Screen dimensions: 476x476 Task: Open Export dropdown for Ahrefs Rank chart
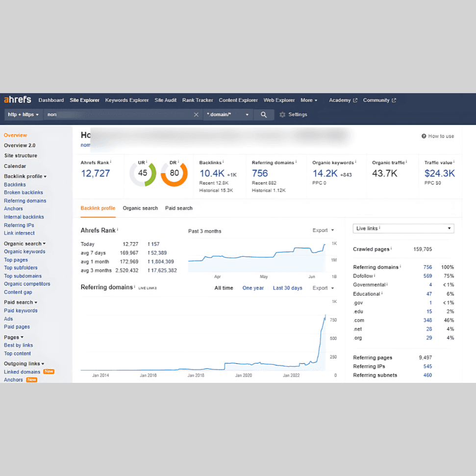tap(323, 230)
